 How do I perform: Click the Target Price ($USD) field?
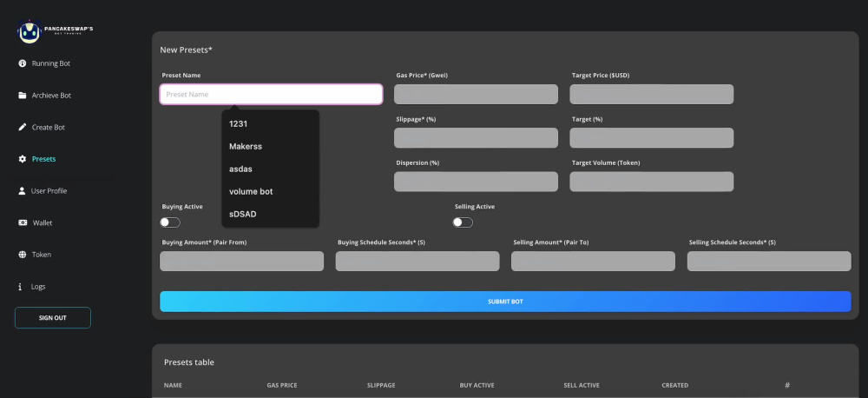click(652, 94)
